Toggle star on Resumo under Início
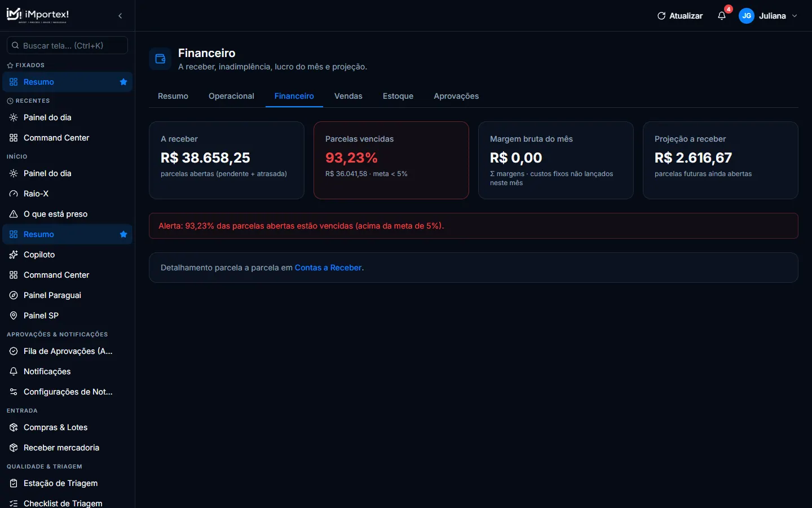Viewport: 812px width, 508px height. (123, 234)
